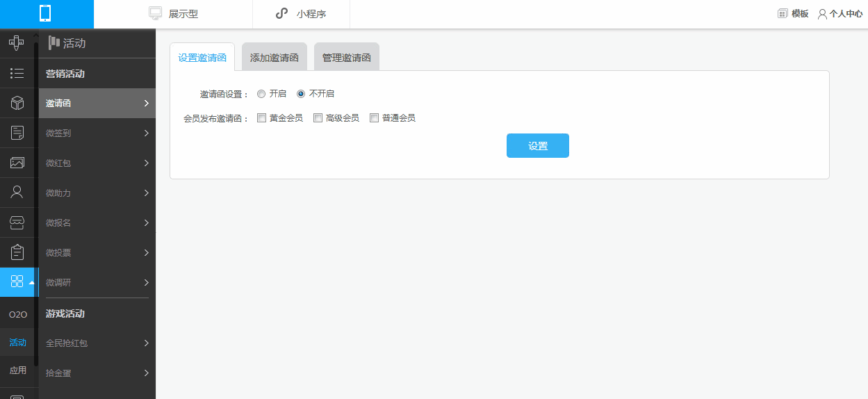868x399 pixels.
Task: Select the 不开启 radio button
Action: [x=301, y=94]
